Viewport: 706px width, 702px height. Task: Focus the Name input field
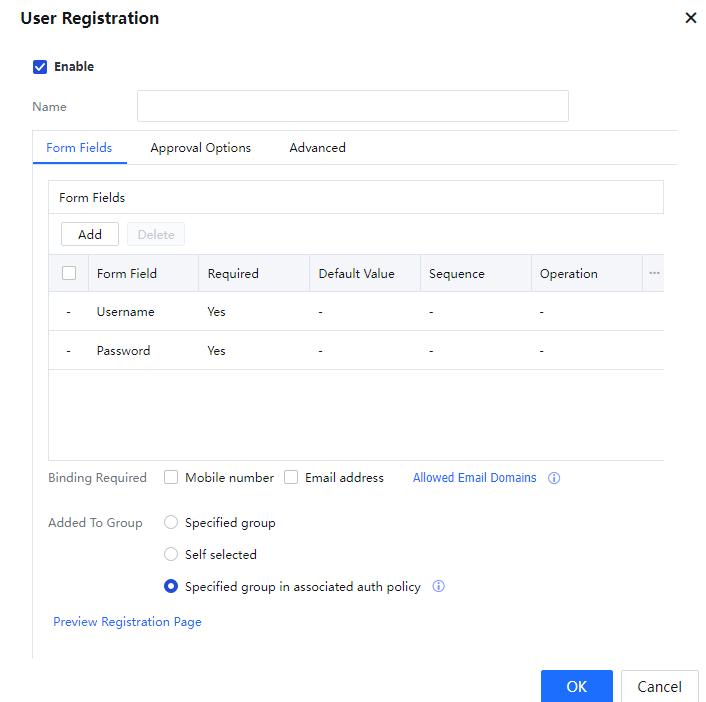point(352,106)
